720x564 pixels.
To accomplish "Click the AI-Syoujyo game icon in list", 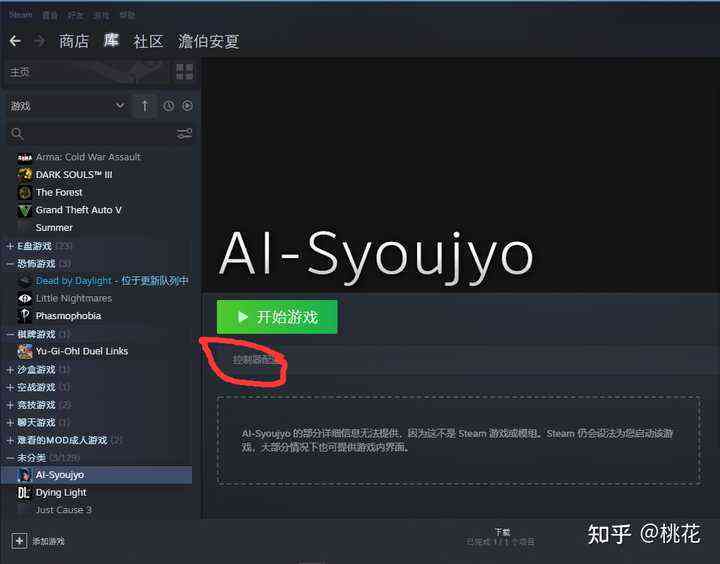I will [x=25, y=475].
